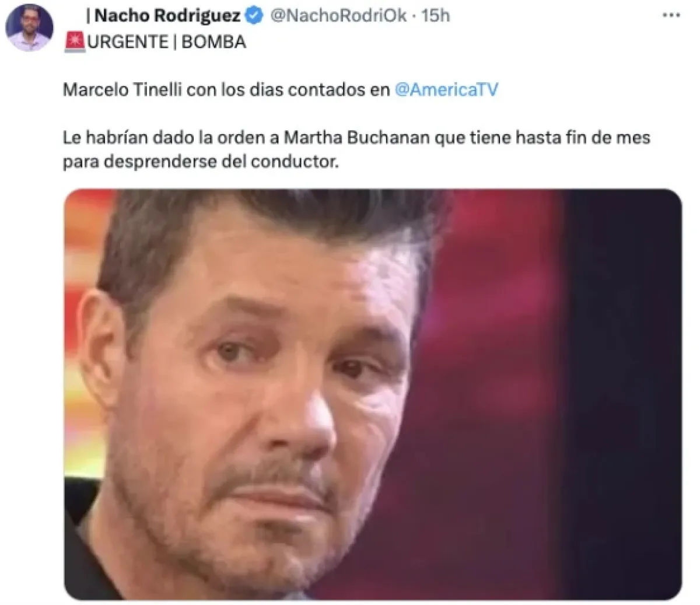Open the three-dot more options menu

click(x=671, y=16)
